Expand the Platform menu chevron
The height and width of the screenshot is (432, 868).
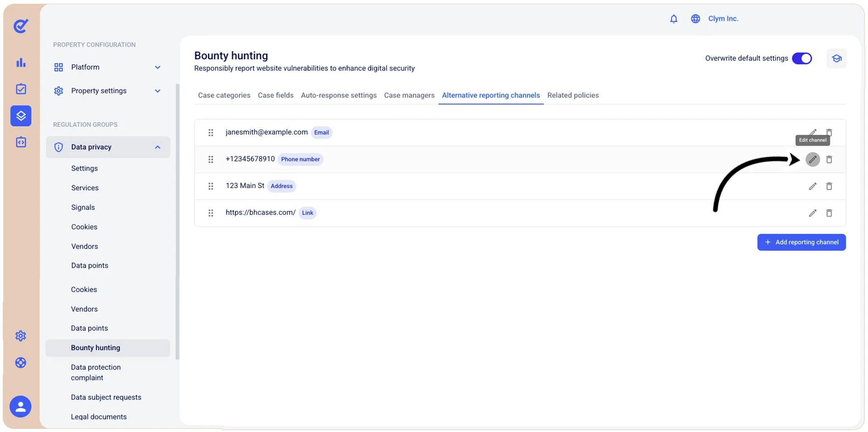(158, 67)
